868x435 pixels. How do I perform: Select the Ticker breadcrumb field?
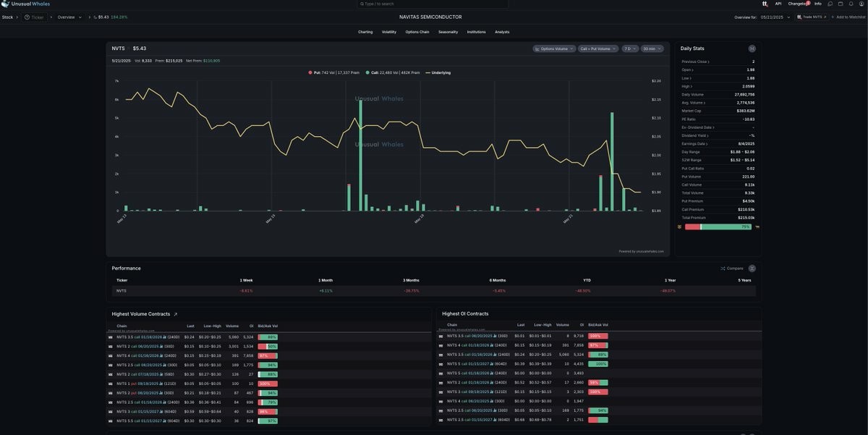[35, 17]
